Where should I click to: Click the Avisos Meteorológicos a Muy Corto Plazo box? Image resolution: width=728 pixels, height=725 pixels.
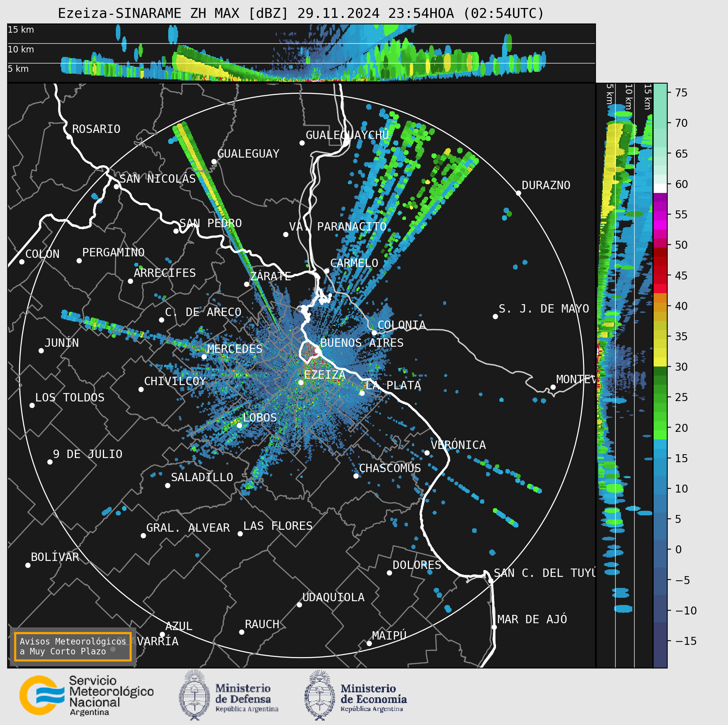click(x=73, y=646)
